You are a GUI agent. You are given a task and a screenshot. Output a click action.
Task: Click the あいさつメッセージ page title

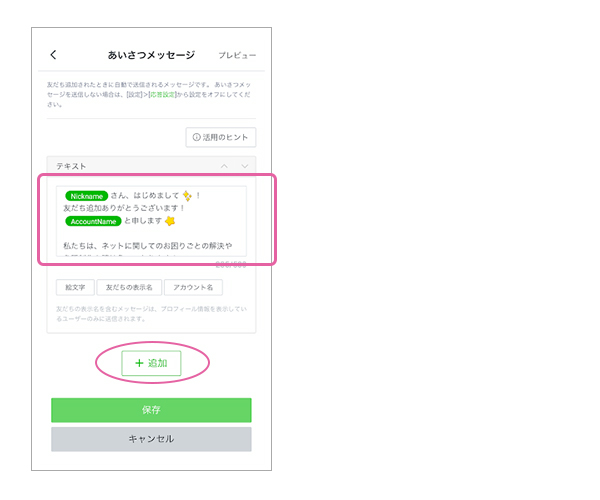click(151, 55)
